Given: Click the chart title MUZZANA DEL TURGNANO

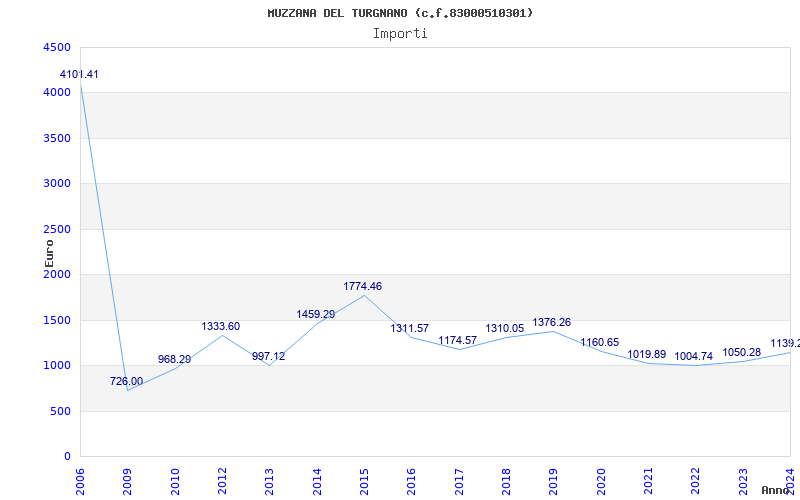Looking at the screenshot, I should click(400, 13).
